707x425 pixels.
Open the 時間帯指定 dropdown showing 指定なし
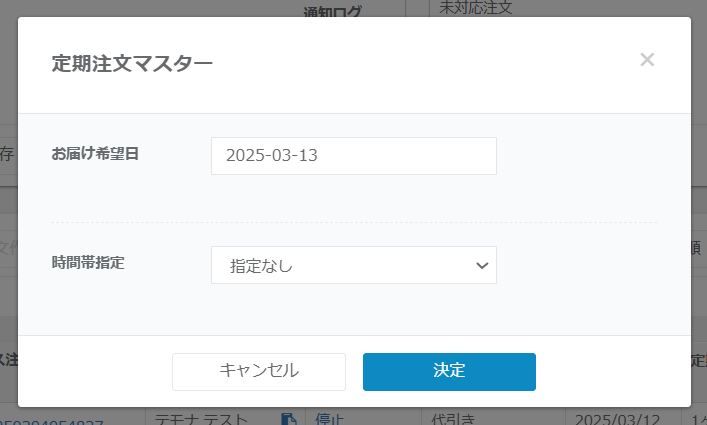point(353,265)
